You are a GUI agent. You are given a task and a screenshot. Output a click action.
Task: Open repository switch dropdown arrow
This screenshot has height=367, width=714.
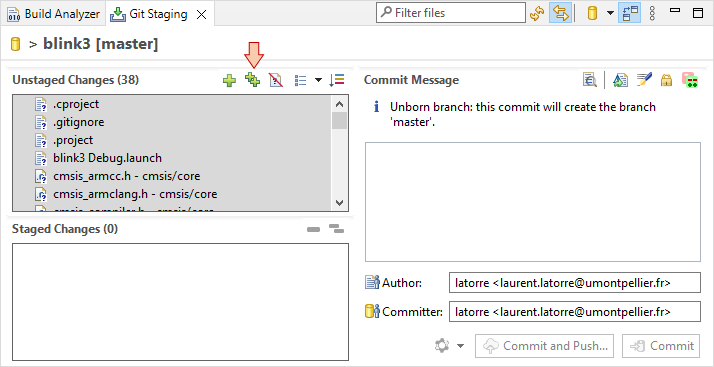point(610,13)
